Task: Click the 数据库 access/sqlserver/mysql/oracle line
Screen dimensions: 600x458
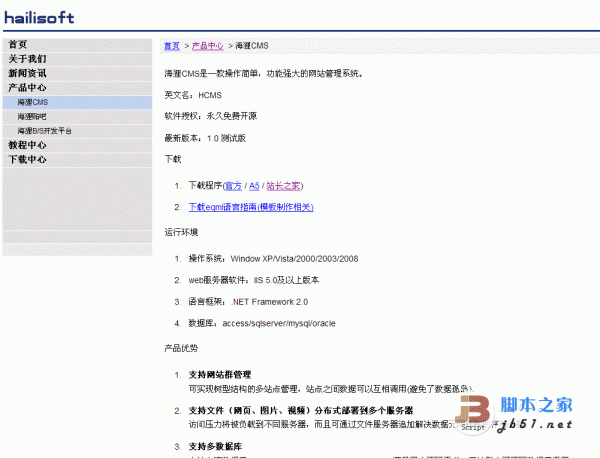Action: [x=262, y=324]
